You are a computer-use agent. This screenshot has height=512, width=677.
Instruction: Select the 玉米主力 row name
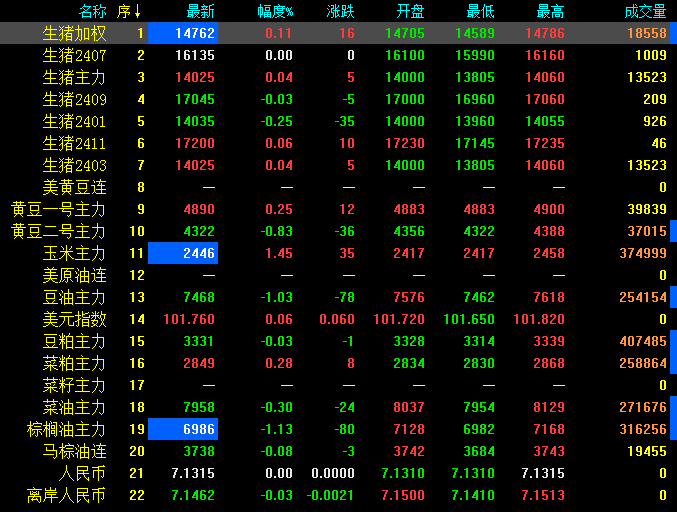click(x=74, y=253)
